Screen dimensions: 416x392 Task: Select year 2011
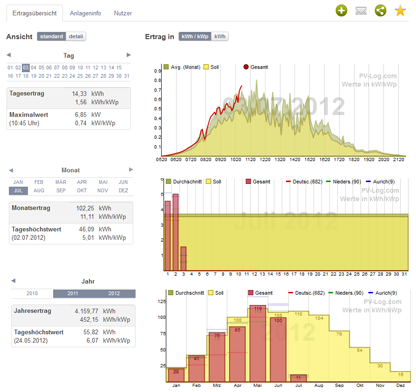(73, 293)
